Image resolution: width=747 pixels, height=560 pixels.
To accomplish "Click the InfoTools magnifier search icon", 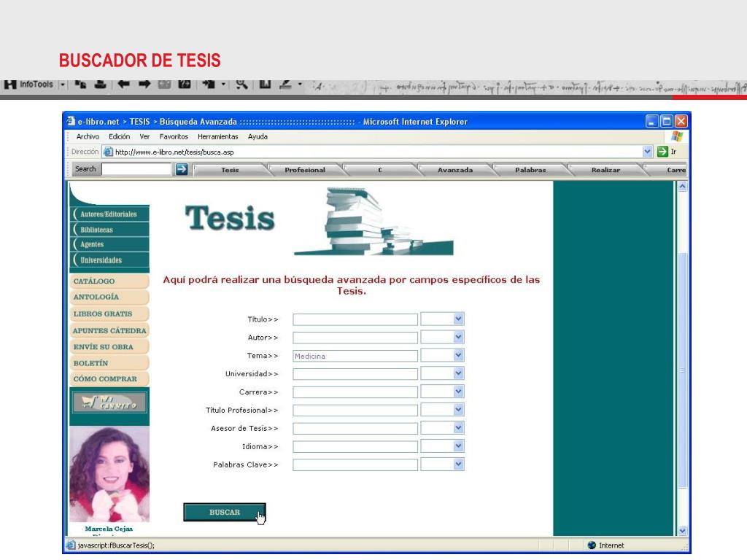I will click(242, 85).
